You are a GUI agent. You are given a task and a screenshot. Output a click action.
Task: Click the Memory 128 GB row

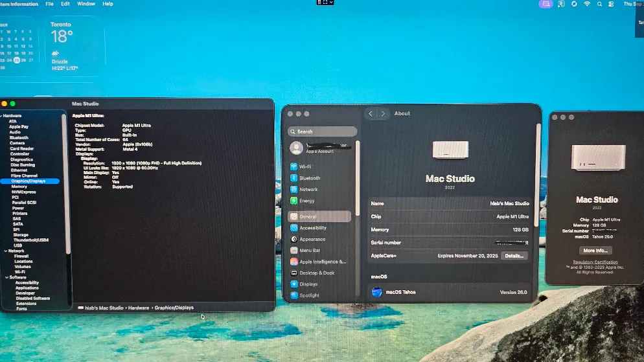(450, 229)
